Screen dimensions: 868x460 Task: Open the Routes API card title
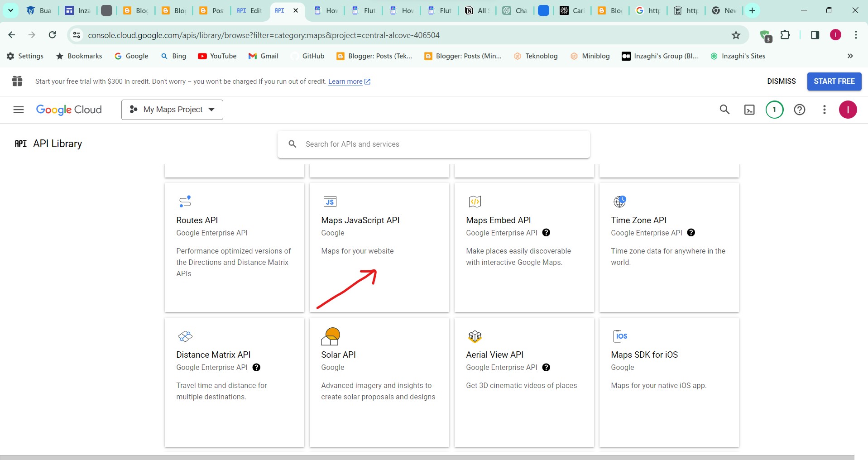click(x=197, y=220)
